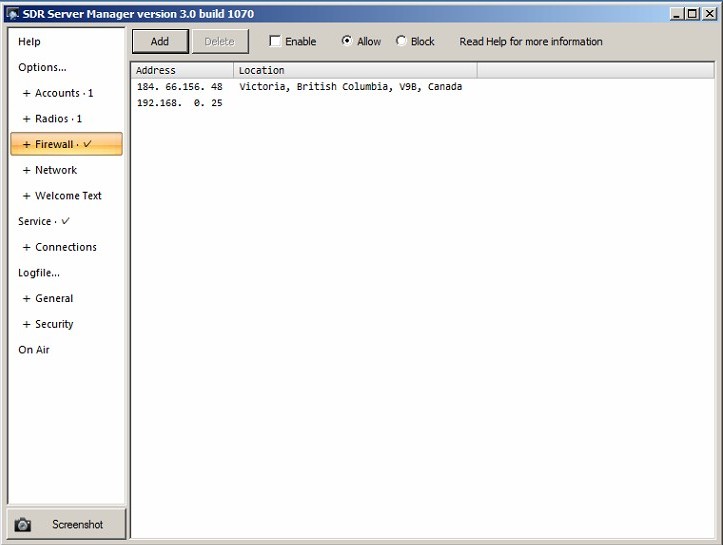723x545 pixels.
Task: Expand the General plus sign
Action: coord(27,299)
